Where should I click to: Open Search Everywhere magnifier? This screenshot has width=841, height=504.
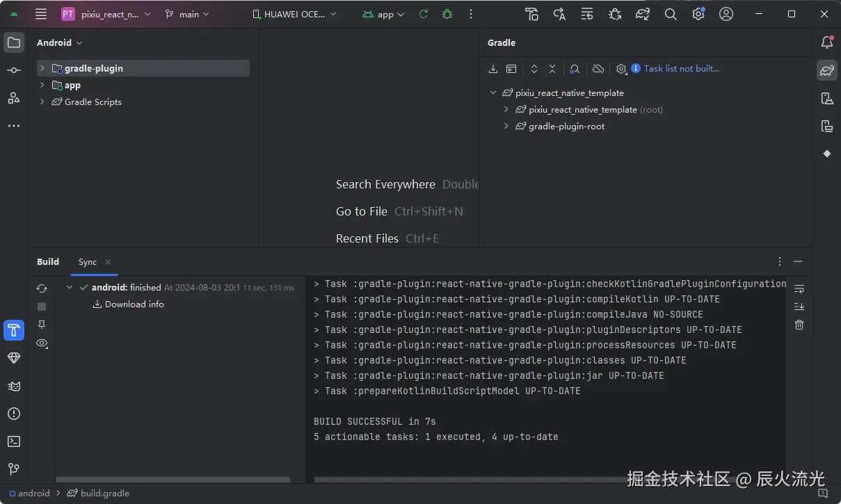point(671,14)
